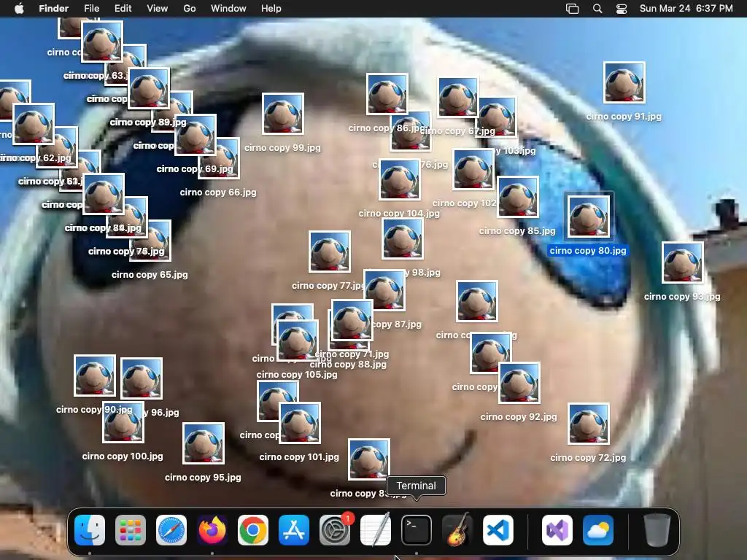Open the Edit menu

123,9
